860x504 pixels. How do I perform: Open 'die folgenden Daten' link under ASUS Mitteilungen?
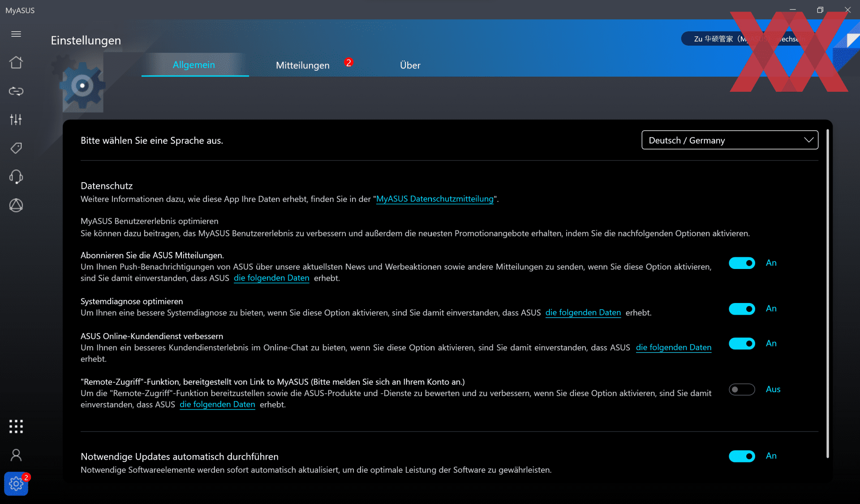tap(271, 278)
